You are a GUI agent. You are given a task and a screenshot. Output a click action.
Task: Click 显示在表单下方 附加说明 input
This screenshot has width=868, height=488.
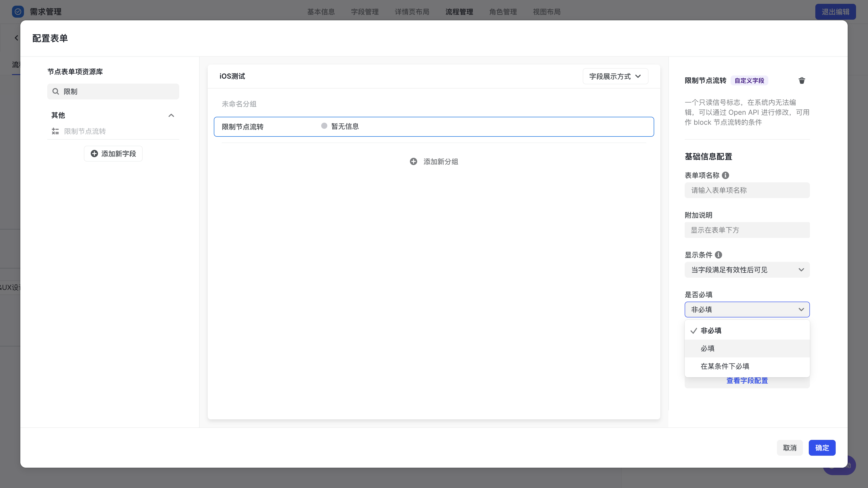[747, 230]
